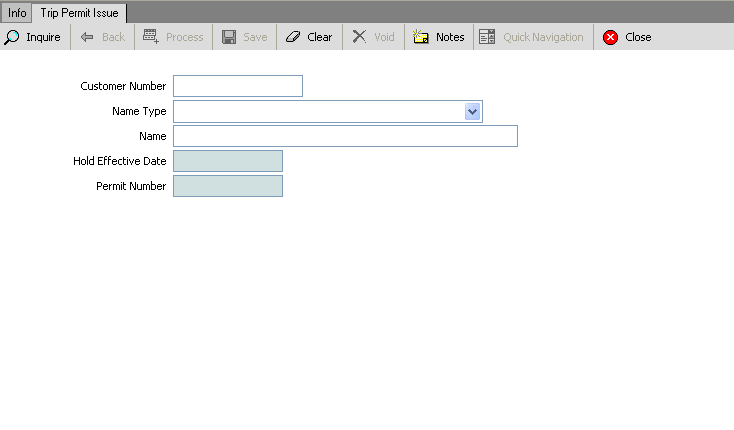
Task: Click the Hold Effective Date field
Action: point(228,161)
